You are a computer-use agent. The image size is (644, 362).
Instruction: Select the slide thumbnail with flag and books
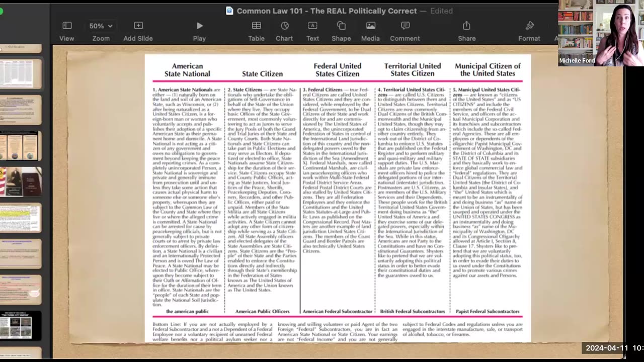(21, 182)
